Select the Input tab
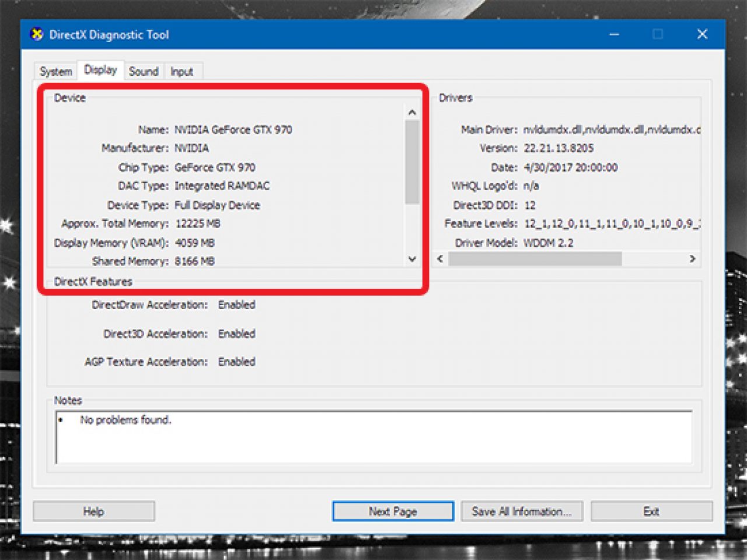Image resolution: width=747 pixels, height=560 pixels. (x=183, y=71)
